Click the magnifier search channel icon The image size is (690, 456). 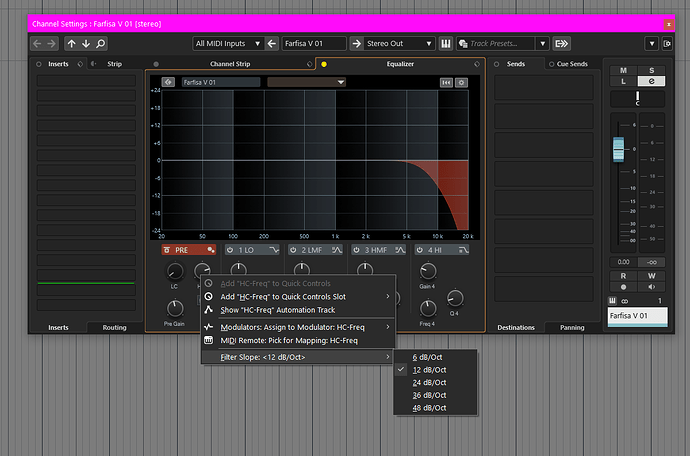click(101, 44)
